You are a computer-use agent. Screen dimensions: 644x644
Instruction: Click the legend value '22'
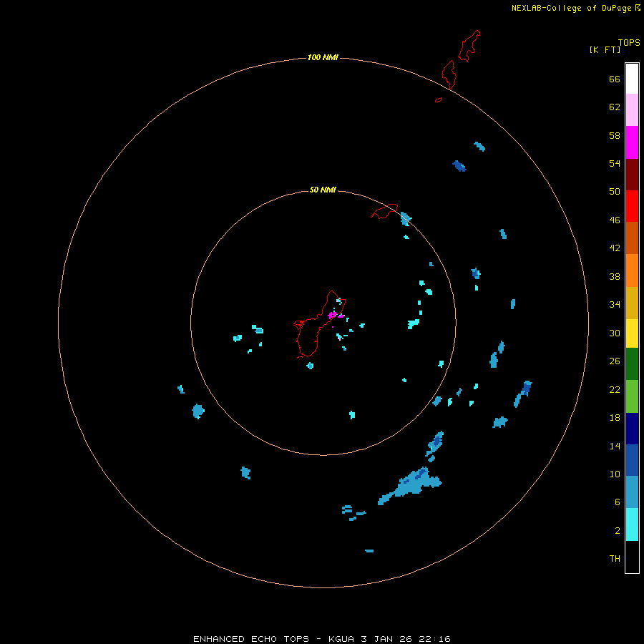(615, 390)
